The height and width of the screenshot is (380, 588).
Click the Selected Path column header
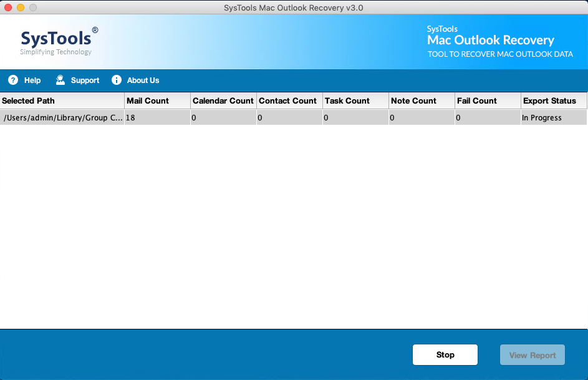click(x=62, y=101)
